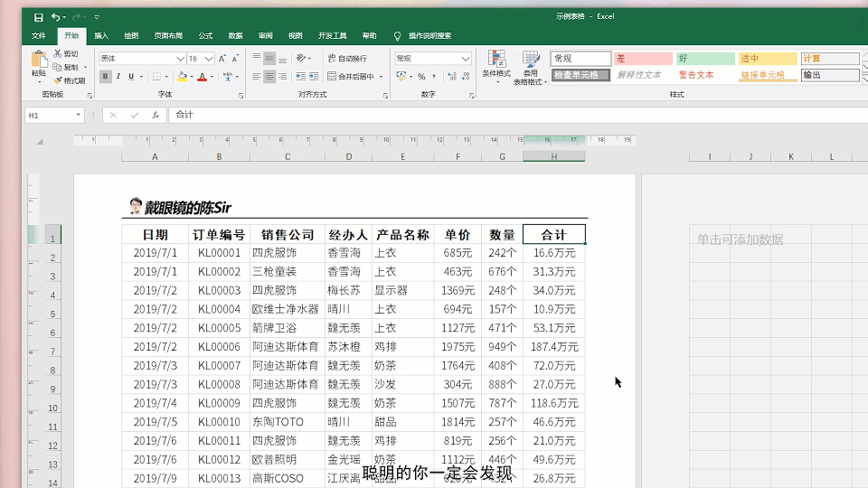The image size is (868, 488).
Task: Open Format as Table (套用表格格式)
Action: coord(530,66)
